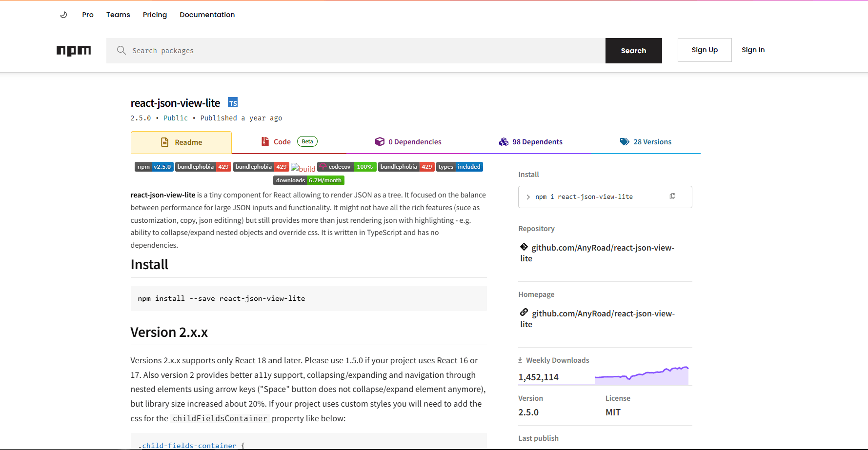Go to the Pricing page
The width and height of the screenshot is (868, 450).
[x=155, y=15]
